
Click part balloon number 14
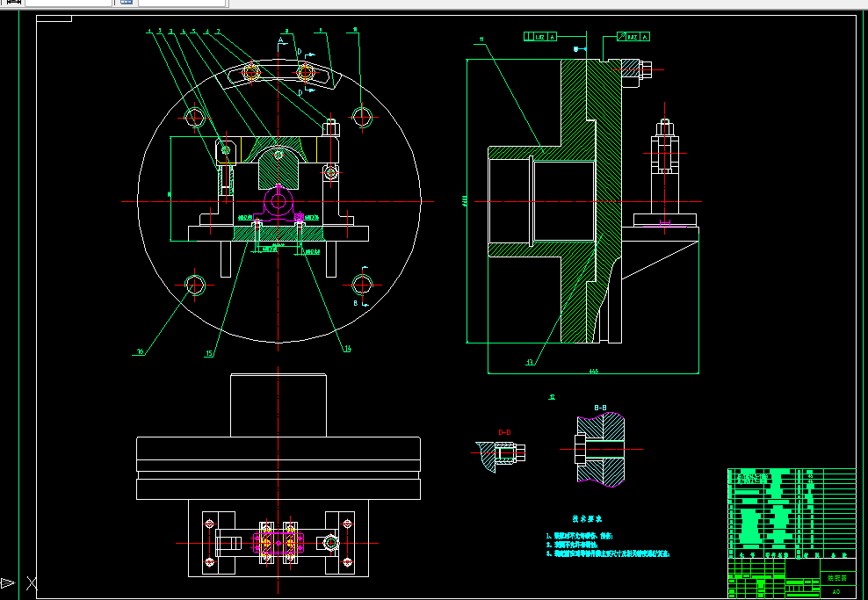click(347, 349)
